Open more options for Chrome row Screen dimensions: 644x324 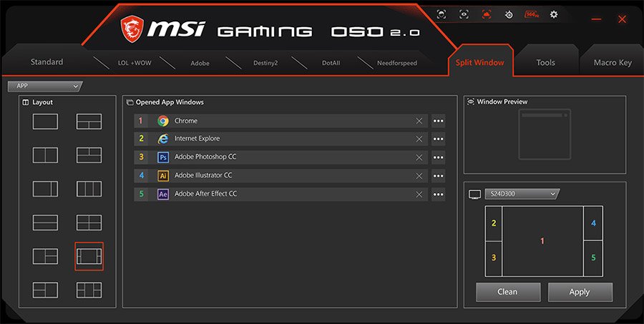click(x=438, y=121)
